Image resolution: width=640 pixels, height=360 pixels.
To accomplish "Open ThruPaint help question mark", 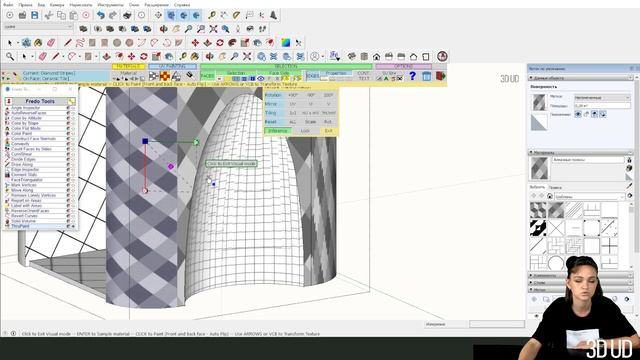I will tap(412, 76).
